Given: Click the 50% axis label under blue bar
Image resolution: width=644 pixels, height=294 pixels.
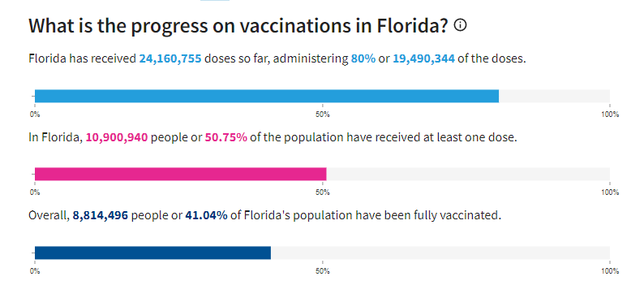Looking at the screenshot, I should [x=323, y=115].
